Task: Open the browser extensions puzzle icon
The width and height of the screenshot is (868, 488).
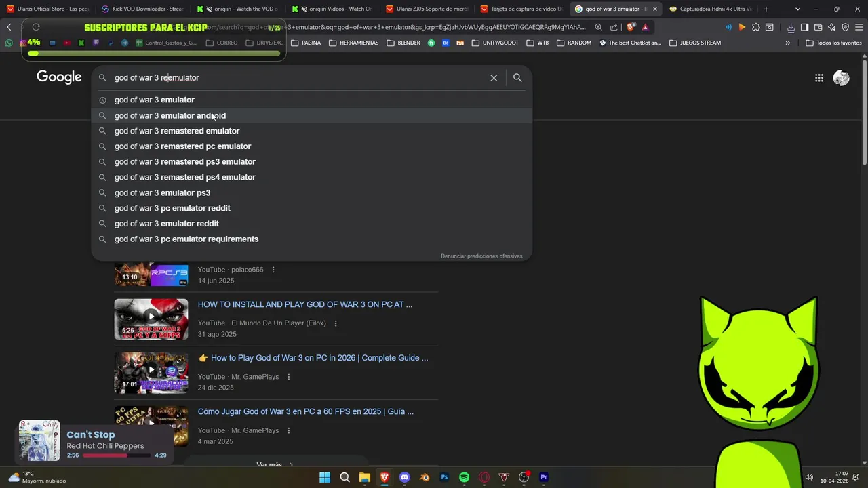Action: 755,27
